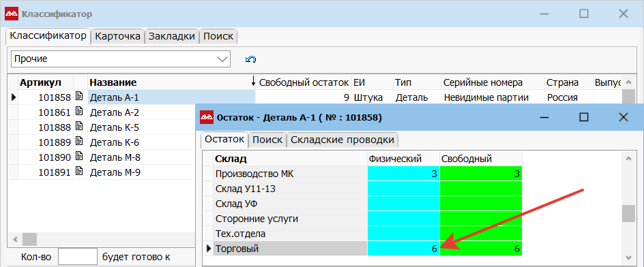Open document icon beside Деталь А-2
The image size is (644, 267).
point(80,112)
